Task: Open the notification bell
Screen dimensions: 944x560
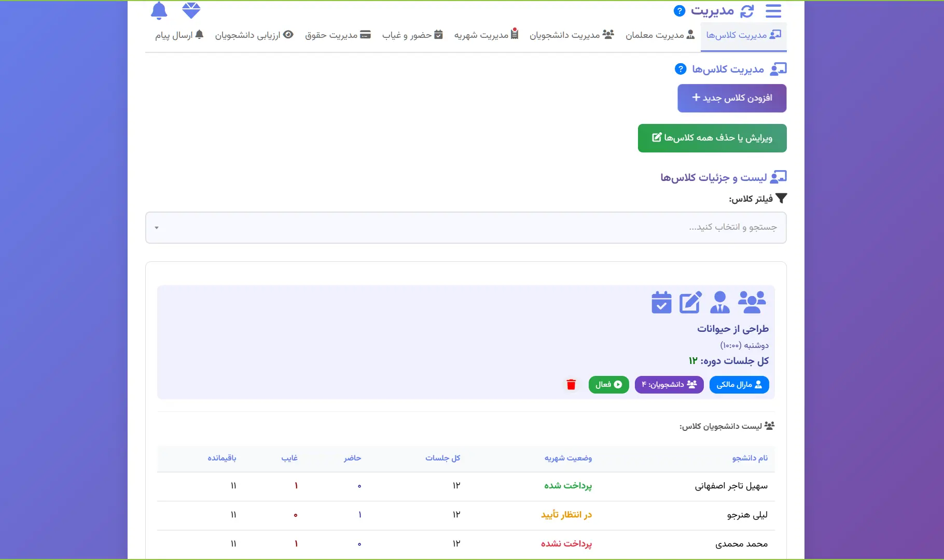Action: (x=159, y=10)
